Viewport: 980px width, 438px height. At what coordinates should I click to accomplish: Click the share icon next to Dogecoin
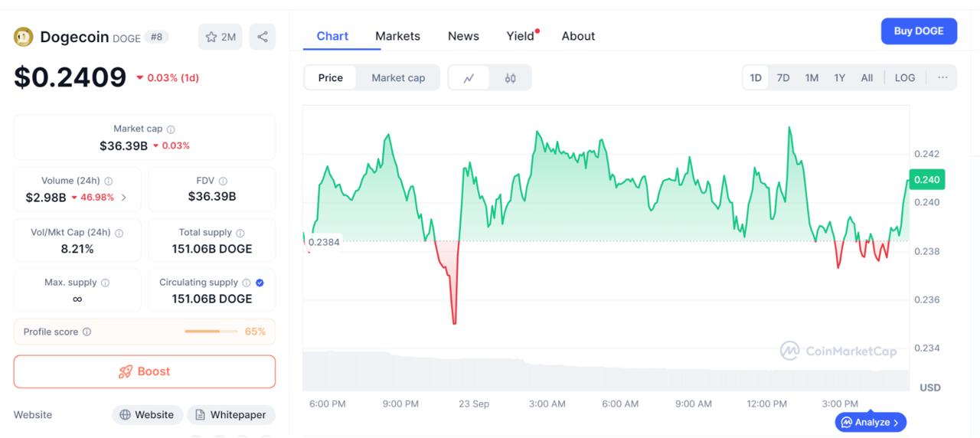(262, 37)
